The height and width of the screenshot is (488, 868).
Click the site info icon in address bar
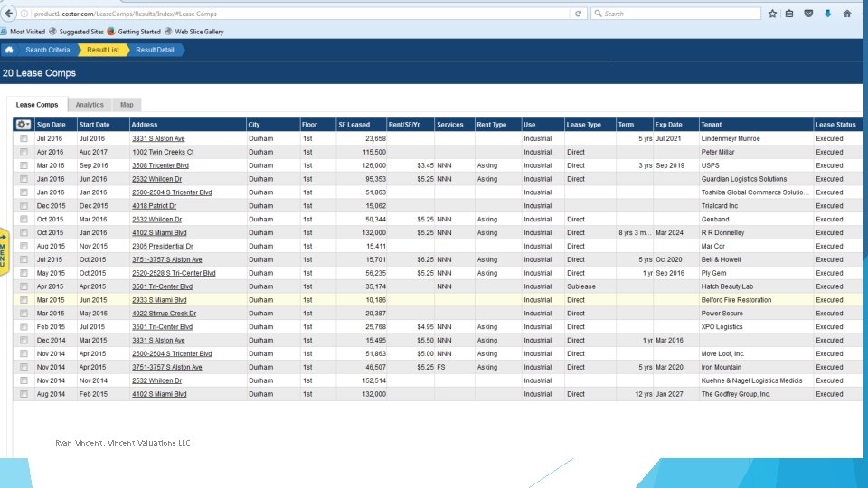point(24,14)
